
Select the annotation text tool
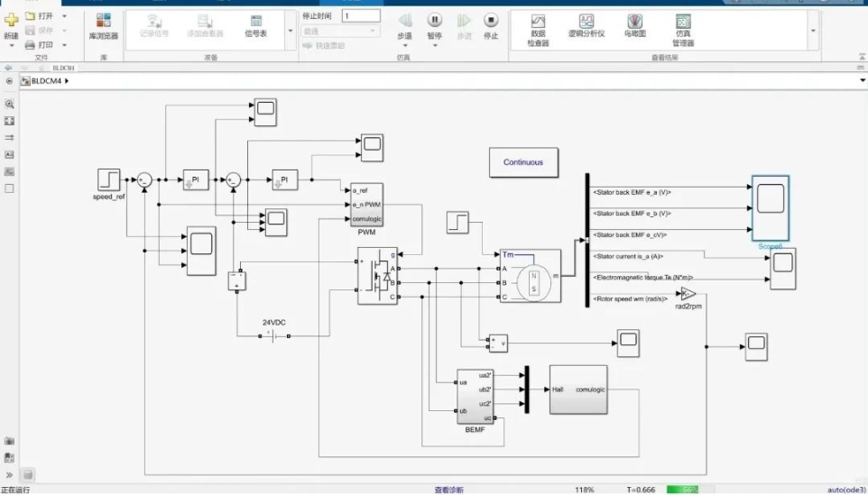9,154
